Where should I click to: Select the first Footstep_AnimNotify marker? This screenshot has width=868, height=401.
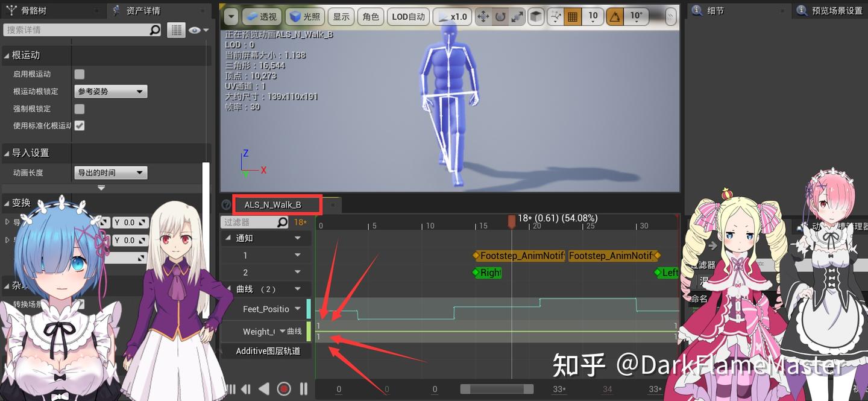(519, 256)
